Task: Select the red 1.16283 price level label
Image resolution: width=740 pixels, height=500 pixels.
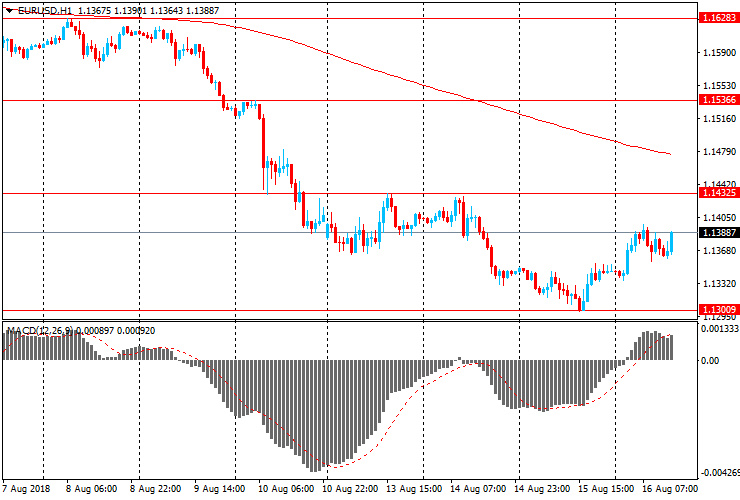Action: (x=719, y=18)
